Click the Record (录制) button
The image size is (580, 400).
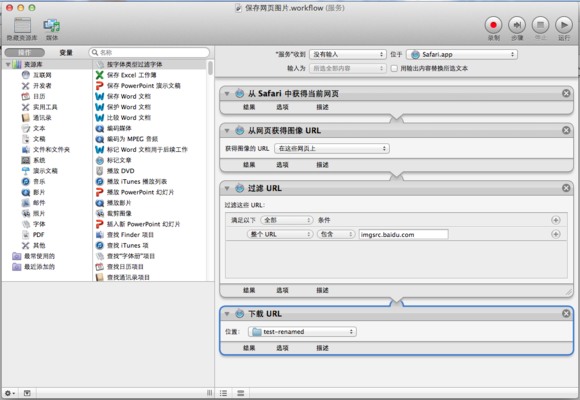coord(493,25)
